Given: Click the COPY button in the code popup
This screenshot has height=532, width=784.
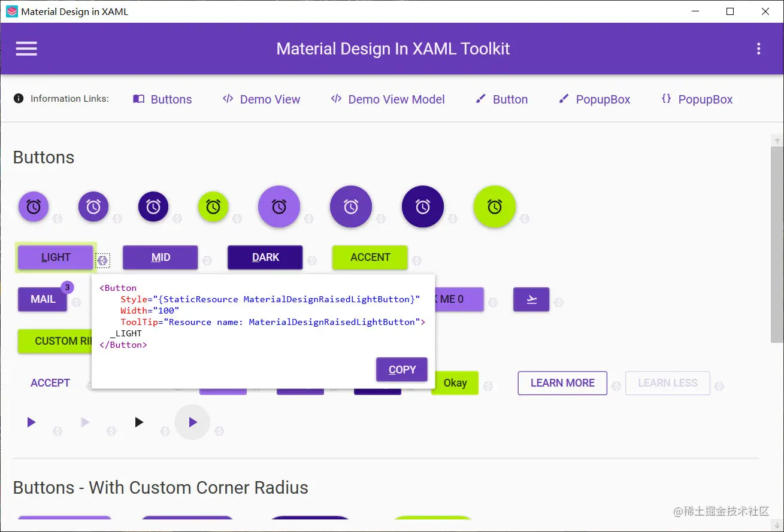Looking at the screenshot, I should click(402, 369).
